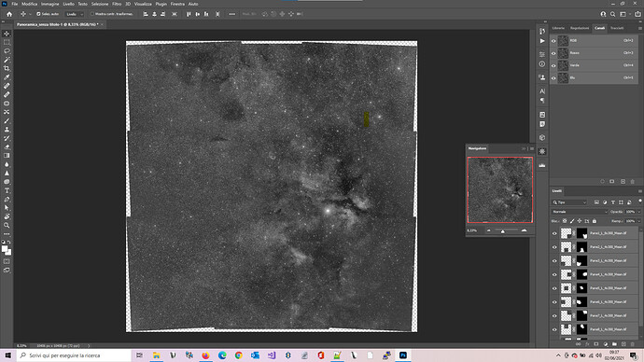Screen dimensions: 644x362
Task: Enable Mostra contr. trasformaz. checkbox
Action: pos(92,14)
